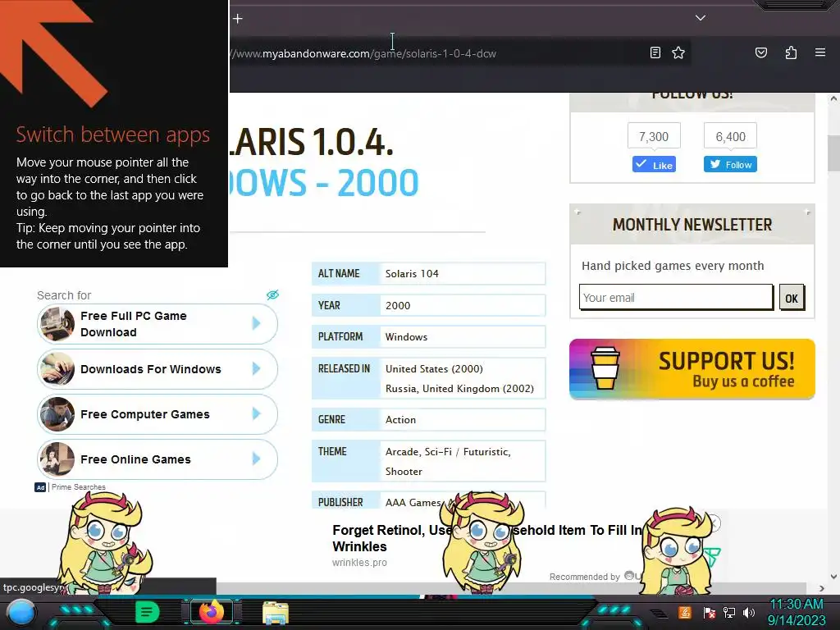The image size is (840, 630).
Task: Submit newsletter with OK button
Action: (x=792, y=298)
